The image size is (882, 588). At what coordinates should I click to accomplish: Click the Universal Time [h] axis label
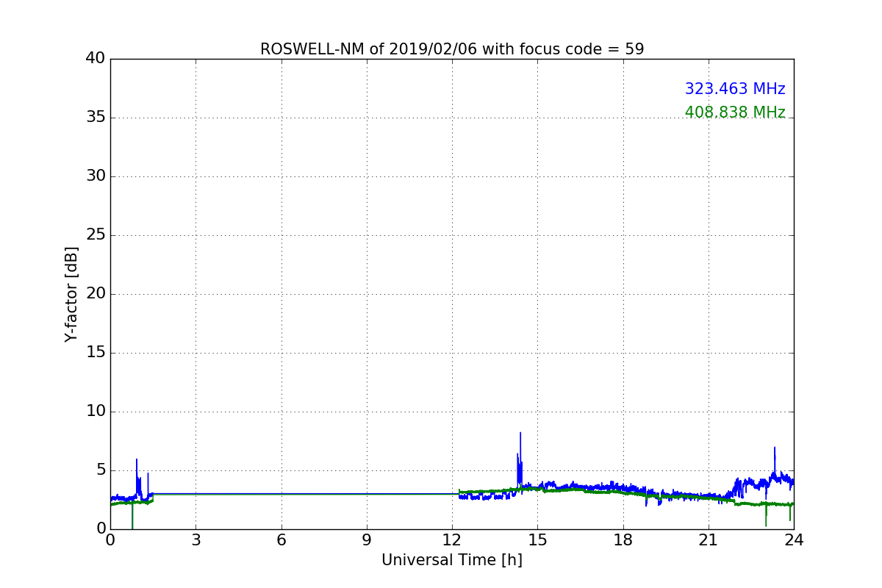(x=452, y=560)
